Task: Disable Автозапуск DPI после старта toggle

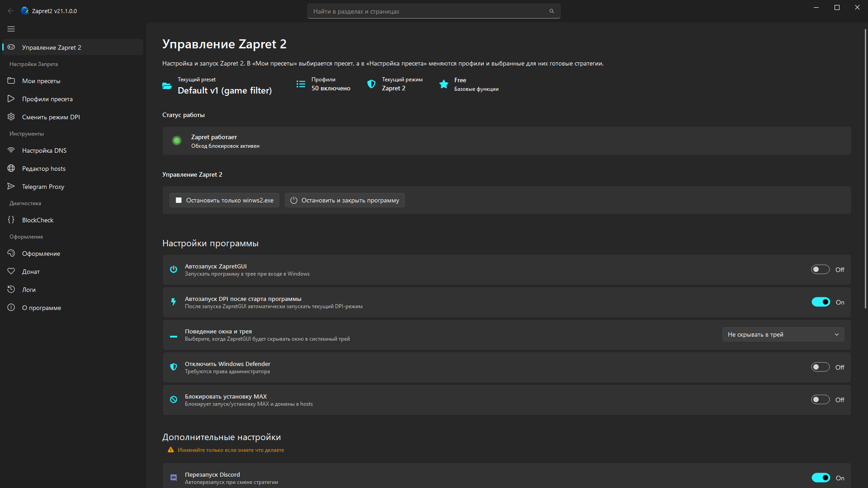Action: click(x=821, y=302)
